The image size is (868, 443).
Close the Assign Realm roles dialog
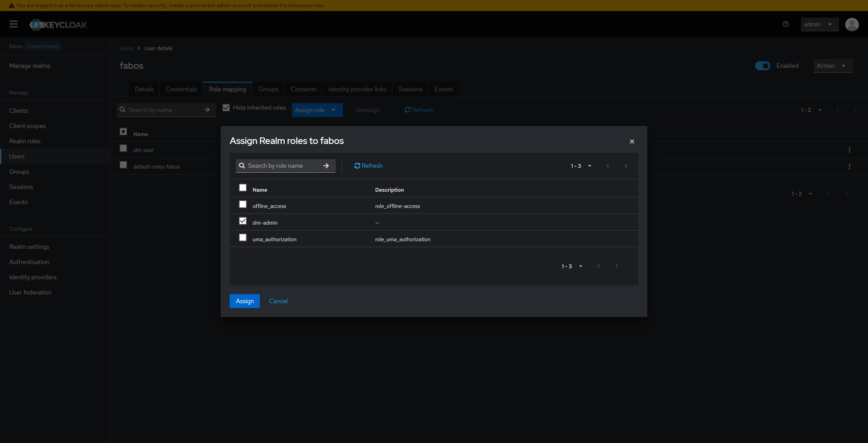pyautogui.click(x=632, y=141)
